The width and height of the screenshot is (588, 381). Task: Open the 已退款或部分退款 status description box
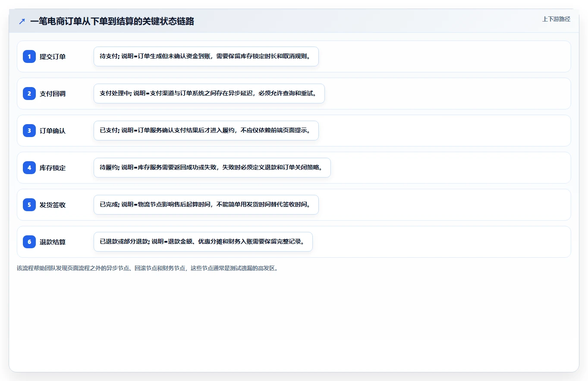(203, 242)
